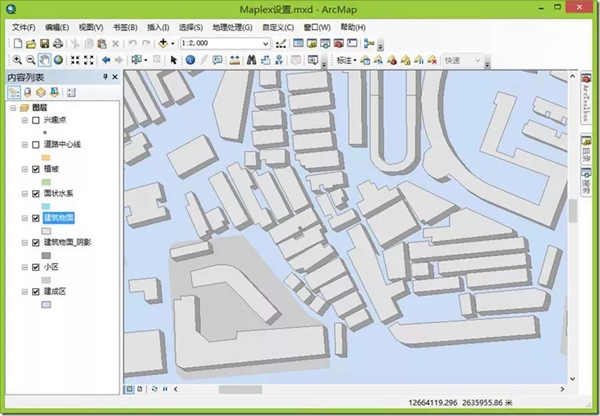Click the Print icon

click(x=58, y=44)
